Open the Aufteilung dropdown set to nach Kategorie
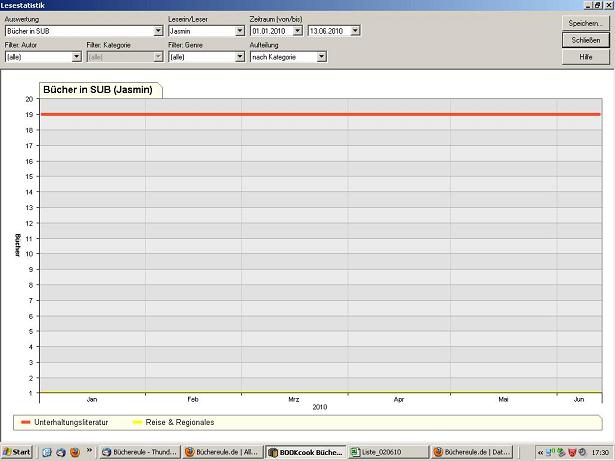The image size is (615, 461). click(x=322, y=57)
